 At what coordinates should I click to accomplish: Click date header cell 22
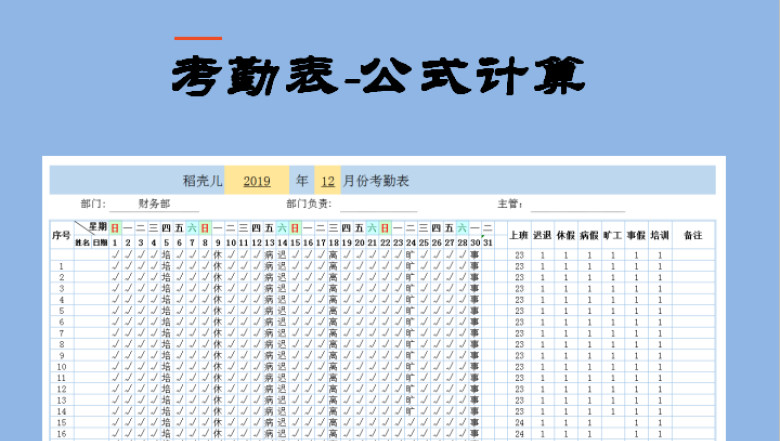click(x=385, y=243)
